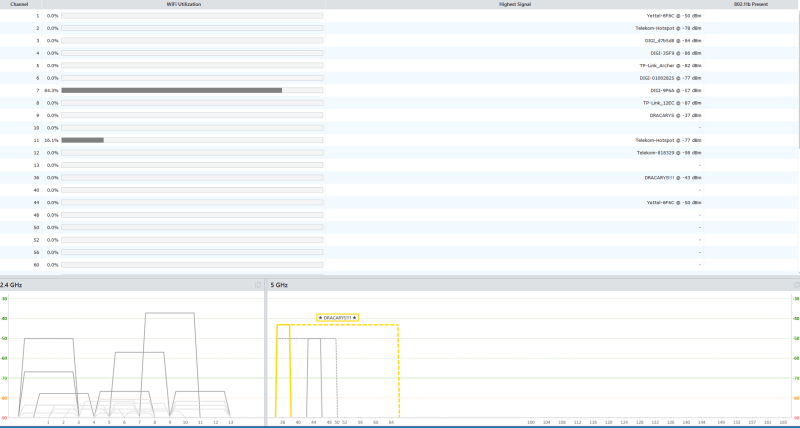
Task: Select the Yettel-6F6C signal entry in channel 1 row
Action: [674, 16]
